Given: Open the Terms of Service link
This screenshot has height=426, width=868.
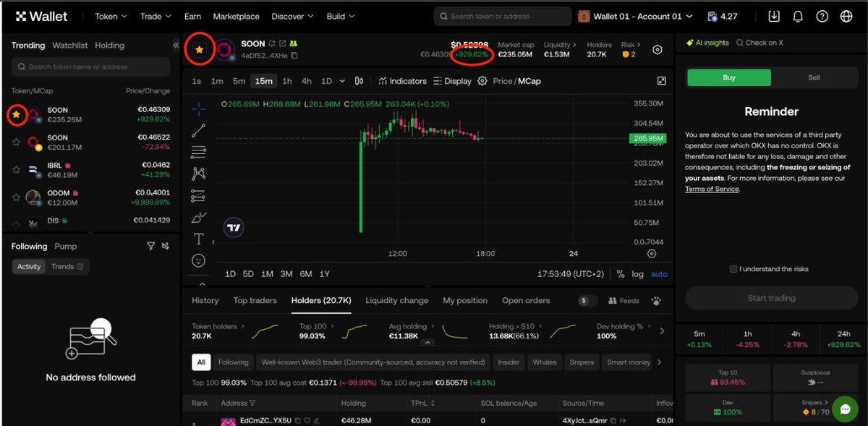Looking at the screenshot, I should (x=712, y=189).
